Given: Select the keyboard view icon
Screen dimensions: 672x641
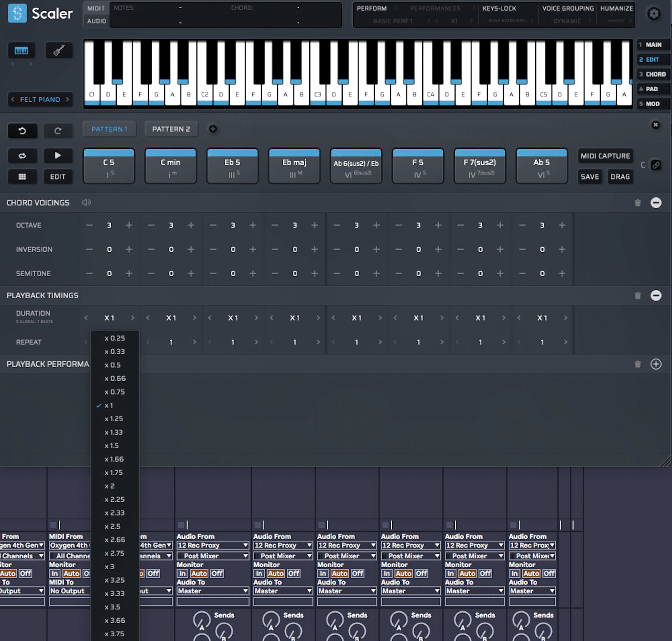Looking at the screenshot, I should click(21, 50).
